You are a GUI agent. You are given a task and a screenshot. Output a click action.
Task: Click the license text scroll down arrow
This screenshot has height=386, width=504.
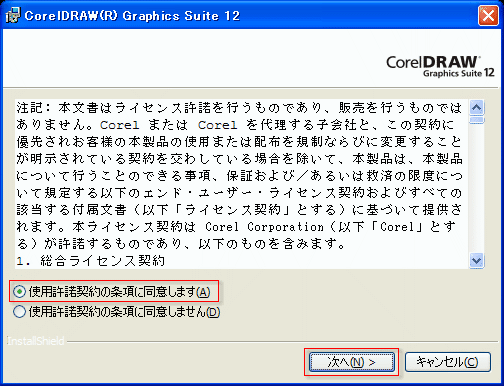477,260
